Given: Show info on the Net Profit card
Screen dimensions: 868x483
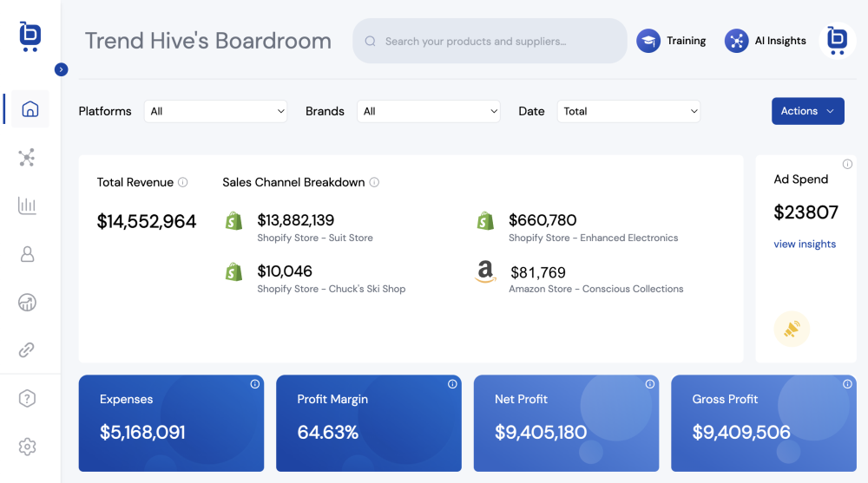Looking at the screenshot, I should (x=650, y=384).
